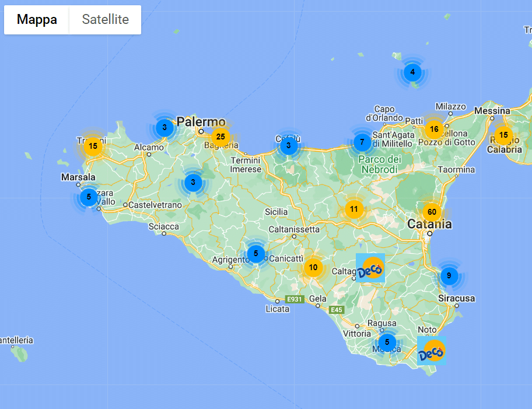
Task: Click the 15 cluster near Trapani
Action: pos(93,146)
